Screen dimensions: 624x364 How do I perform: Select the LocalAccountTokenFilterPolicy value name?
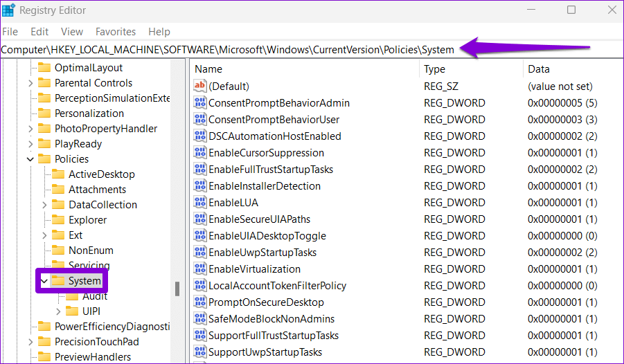pos(278,286)
